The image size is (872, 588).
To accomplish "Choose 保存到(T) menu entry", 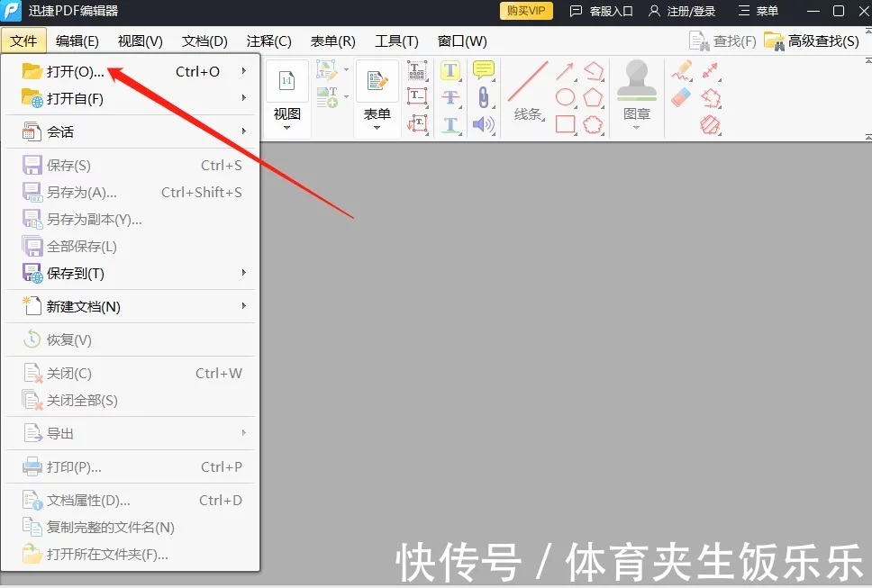I will tap(132, 273).
